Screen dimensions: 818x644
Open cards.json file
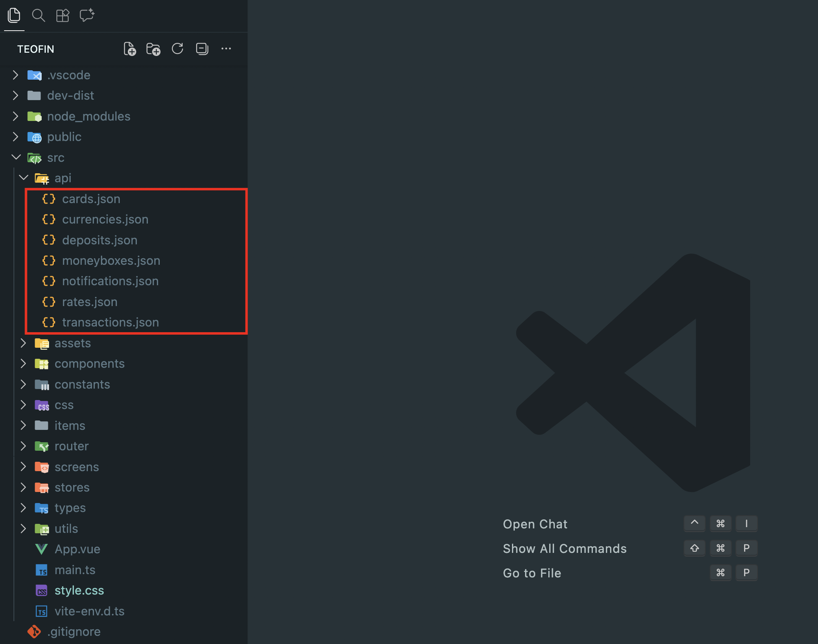coord(91,199)
